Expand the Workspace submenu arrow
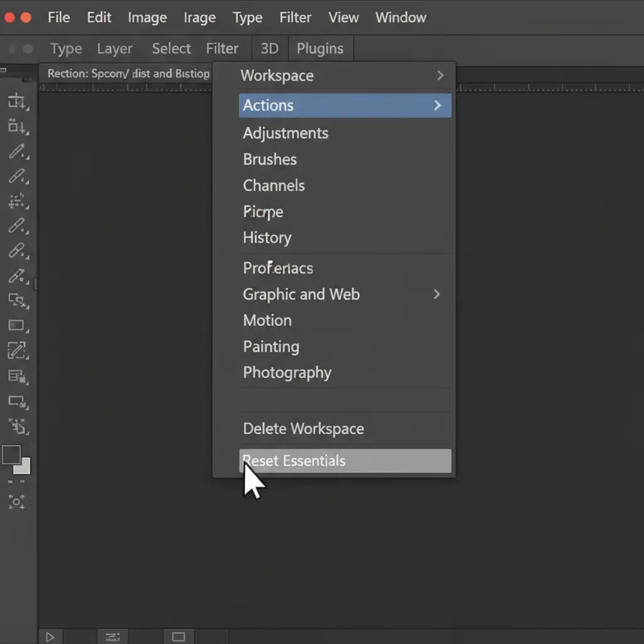Viewport: 644px width, 644px height. [x=440, y=75]
